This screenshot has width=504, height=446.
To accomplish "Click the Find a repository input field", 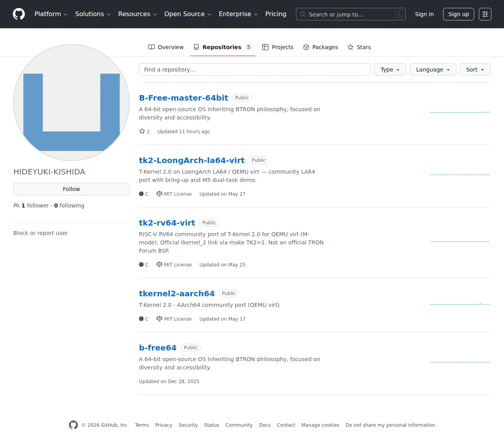I will (255, 70).
